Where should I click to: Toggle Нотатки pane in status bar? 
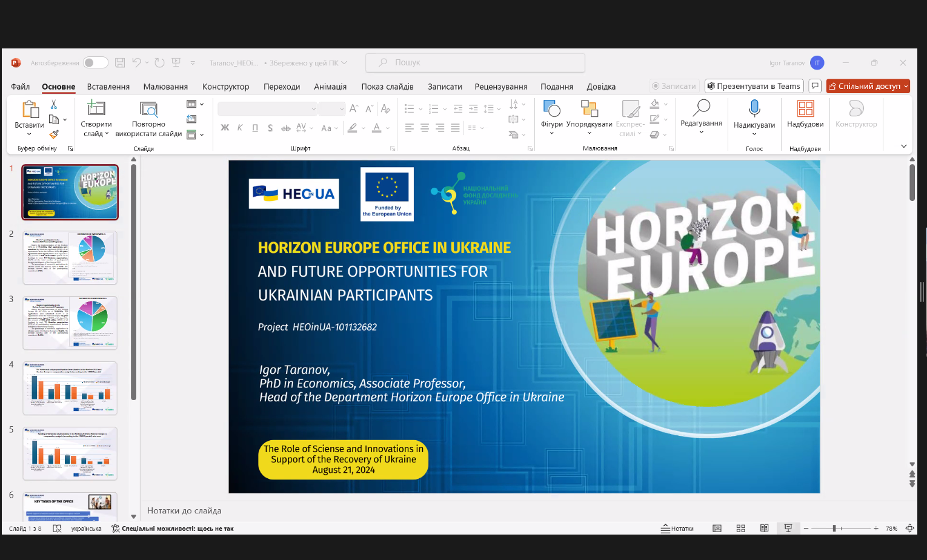point(677,529)
